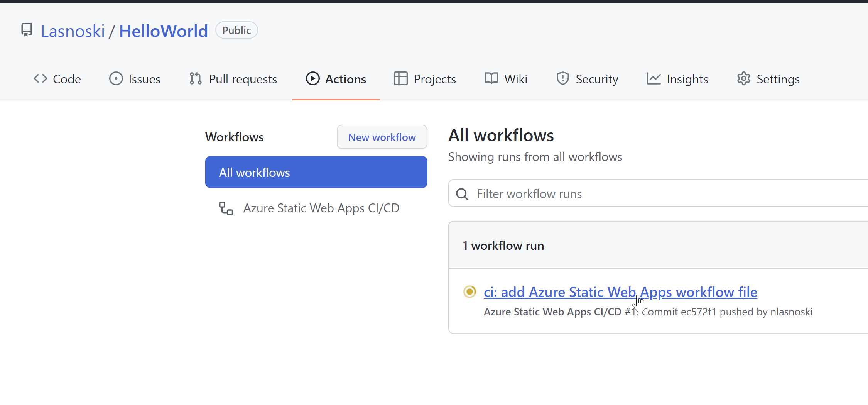The height and width of the screenshot is (405, 868).
Task: Select All workflows in the sidebar
Action: [x=316, y=172]
